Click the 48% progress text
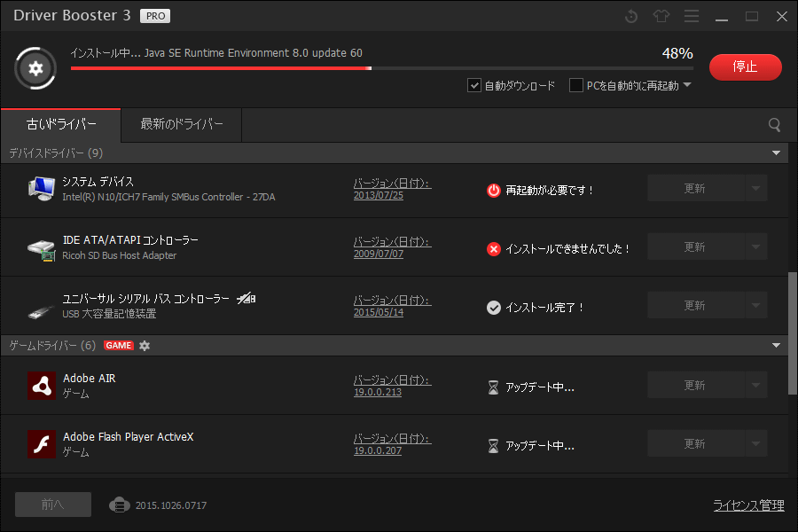798x532 pixels. pos(677,53)
